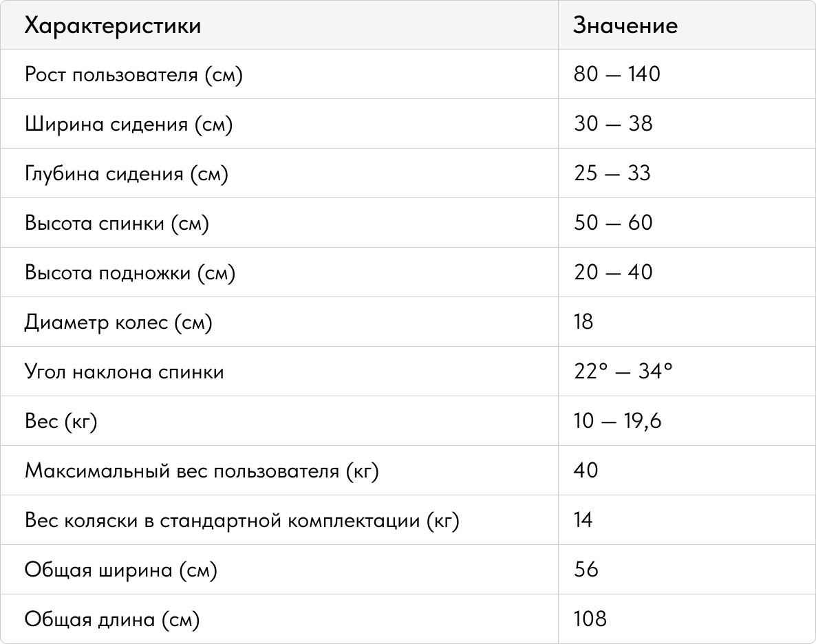This screenshot has width=816, height=644.
Task: Click the Вес (кг) value 10 — 19,6
Action: tap(617, 420)
